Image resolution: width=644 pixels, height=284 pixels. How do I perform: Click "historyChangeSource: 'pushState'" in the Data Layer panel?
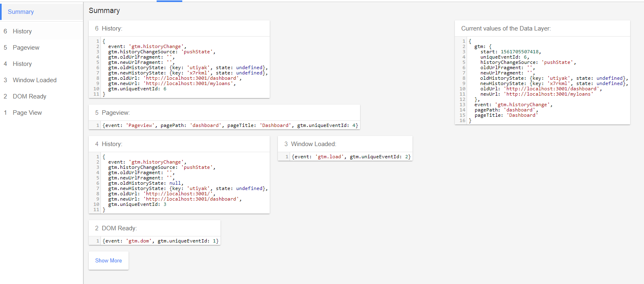coord(528,62)
